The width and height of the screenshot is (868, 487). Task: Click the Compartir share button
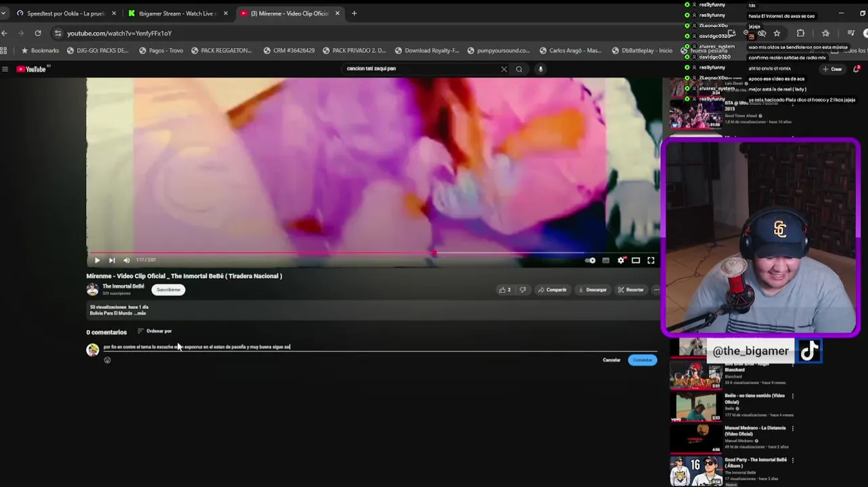552,289
